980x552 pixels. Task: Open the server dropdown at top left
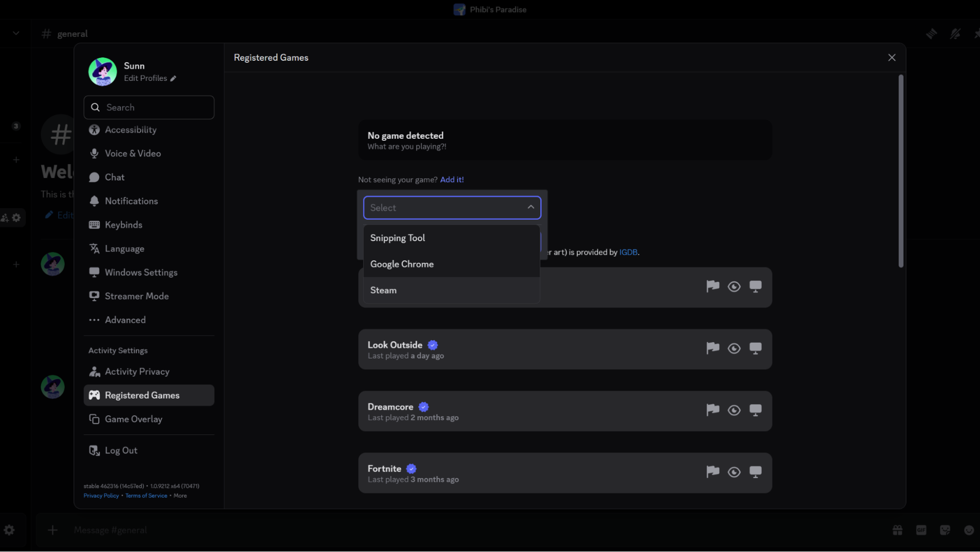pos(15,33)
